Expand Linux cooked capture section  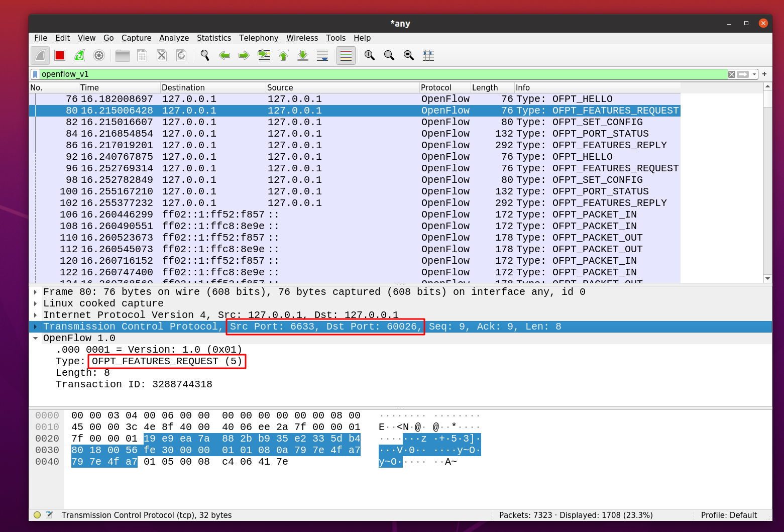point(35,303)
